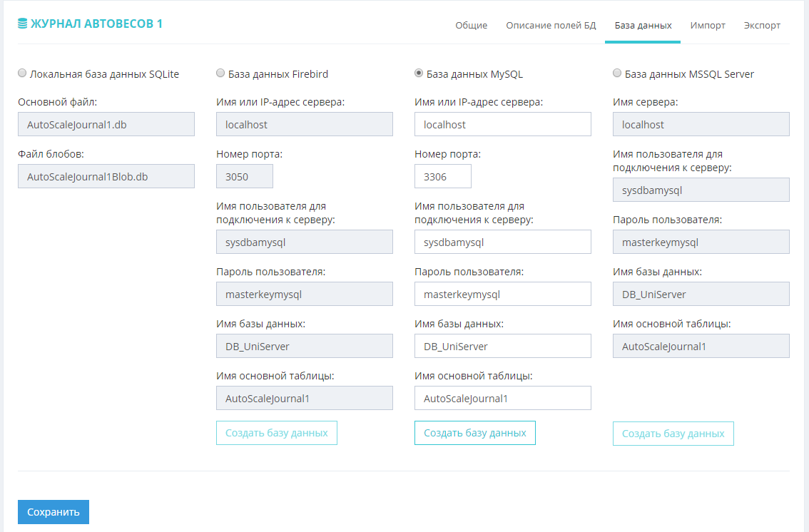Click Создать базу данных under MSSQL column
The width and height of the screenshot is (809, 532).
pos(673,434)
